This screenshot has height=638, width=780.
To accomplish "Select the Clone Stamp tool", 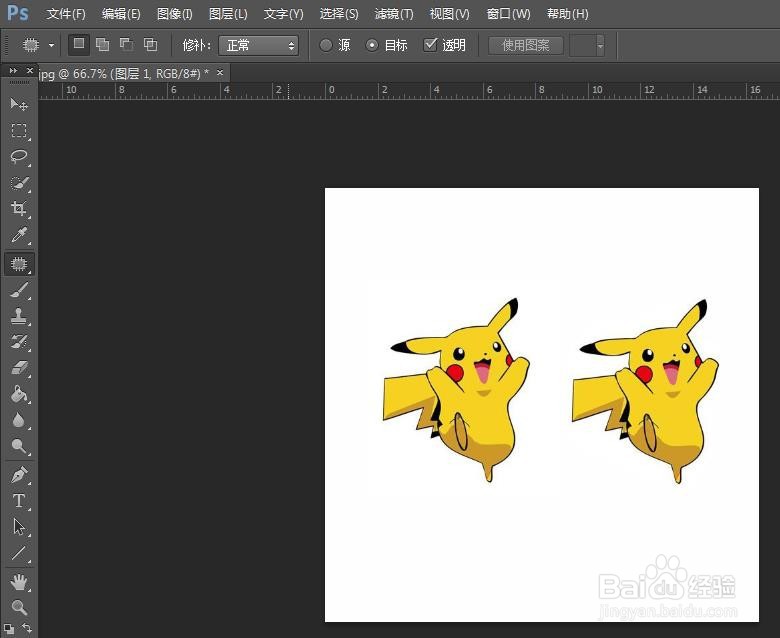I will (19, 316).
